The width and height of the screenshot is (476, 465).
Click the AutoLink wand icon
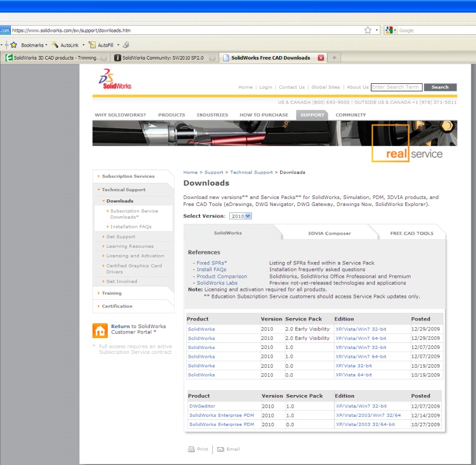[x=55, y=45]
